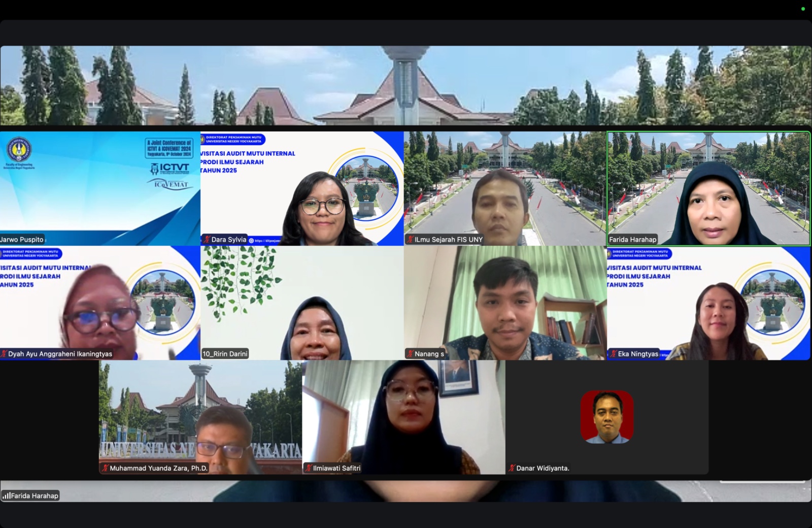Click the muted mic icon next to Nanang s
Screen dimensions: 812x528
pyautogui.click(x=410, y=354)
